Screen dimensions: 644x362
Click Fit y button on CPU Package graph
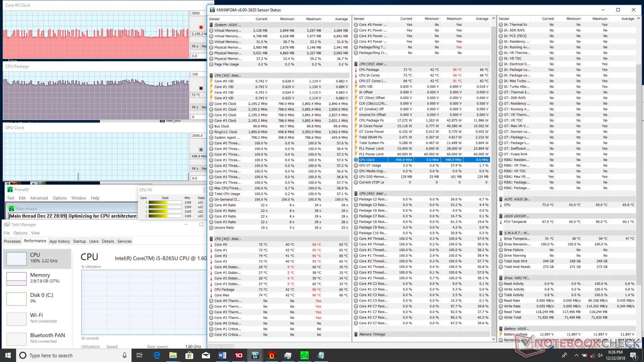pos(195,107)
